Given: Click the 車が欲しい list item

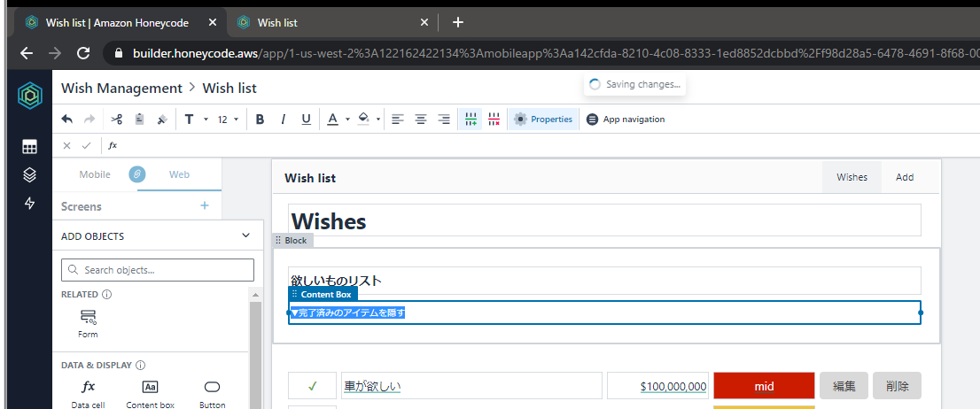Looking at the screenshot, I should [x=471, y=386].
